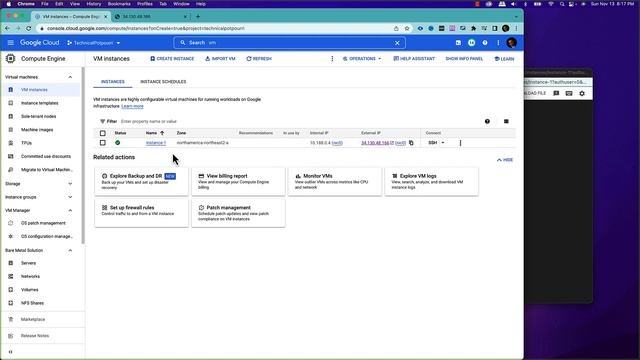Open the Learn button

pos(504,59)
